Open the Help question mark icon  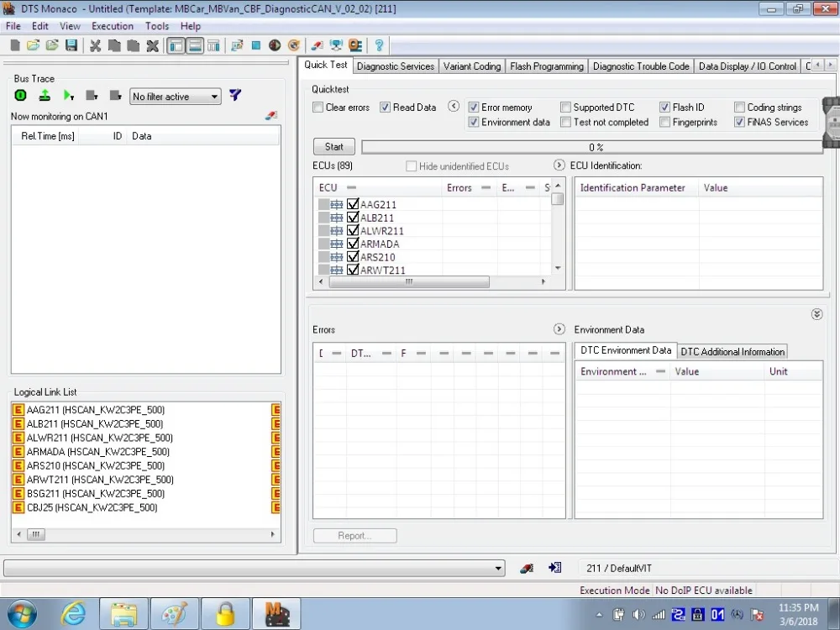pyautogui.click(x=379, y=45)
